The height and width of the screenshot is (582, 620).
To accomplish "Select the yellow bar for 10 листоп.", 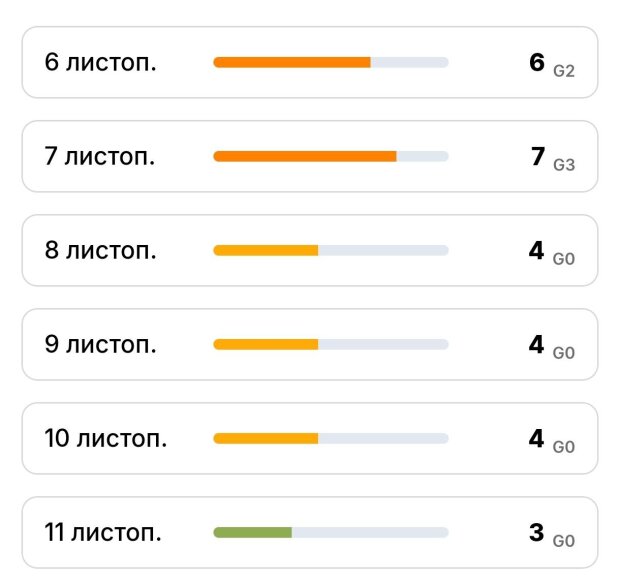I will pos(266,438).
